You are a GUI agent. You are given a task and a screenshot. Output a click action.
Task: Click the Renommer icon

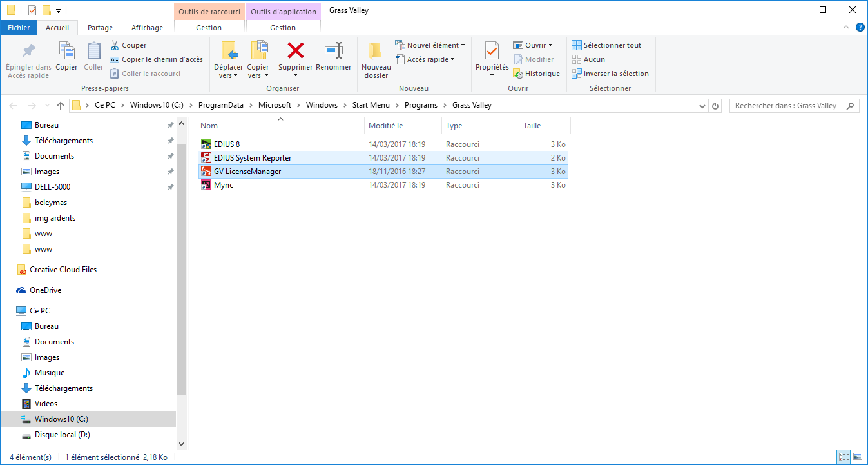333,50
